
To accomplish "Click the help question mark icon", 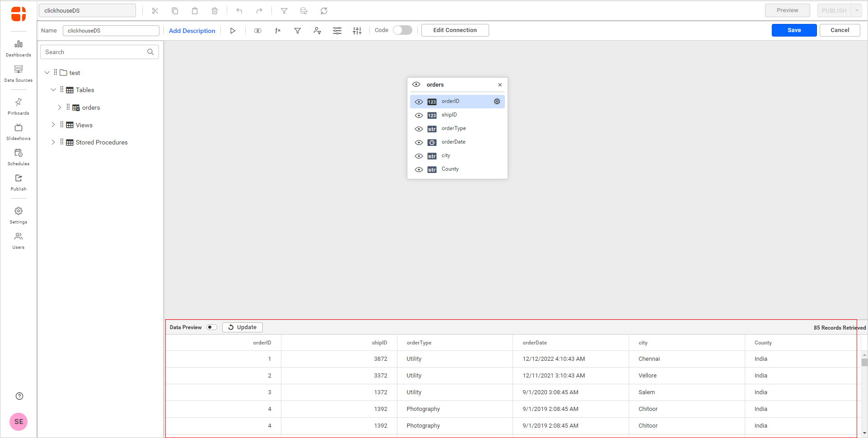I will point(19,396).
